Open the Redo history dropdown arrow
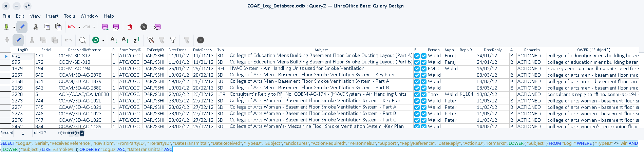This screenshot has height=157, width=644. [94, 27]
